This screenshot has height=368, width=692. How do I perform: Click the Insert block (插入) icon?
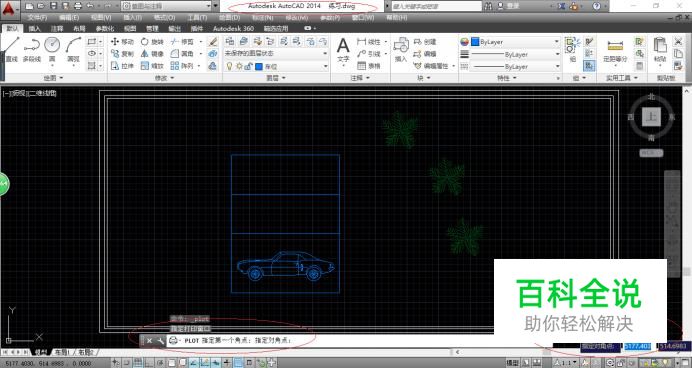[x=401, y=49]
